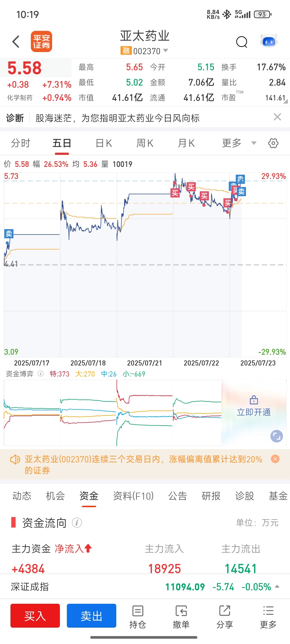Expand the stock code 002370 dropdown
This screenshot has width=290, height=644.
pos(166,50)
